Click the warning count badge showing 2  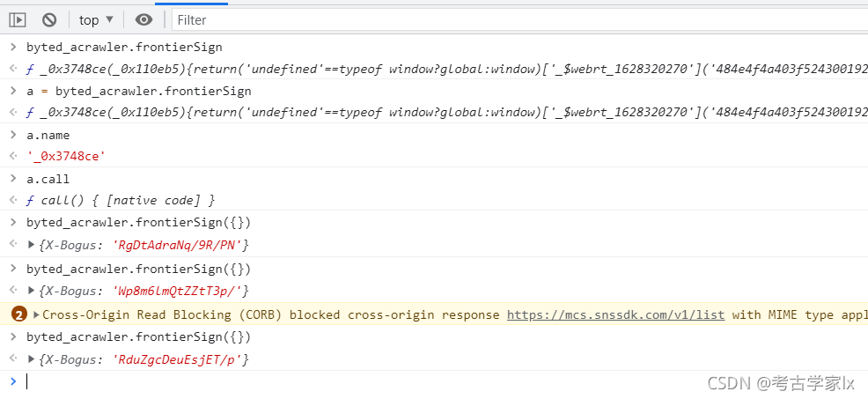point(19,314)
